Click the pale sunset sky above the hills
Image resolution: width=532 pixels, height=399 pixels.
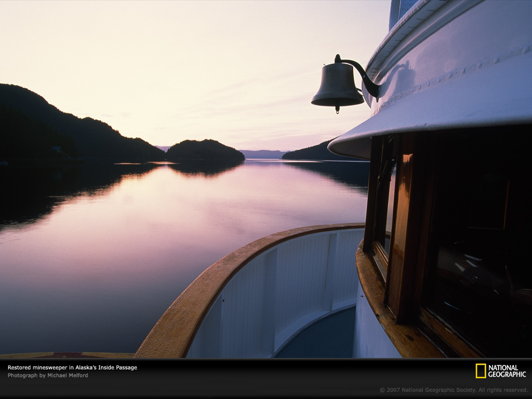(182, 62)
